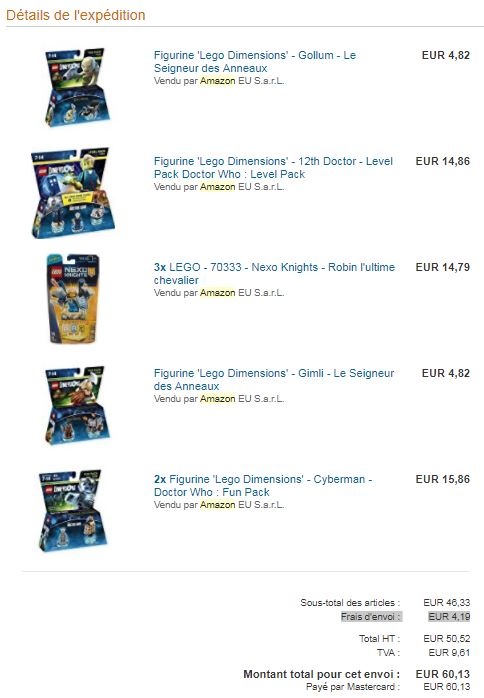Click the price EUR 14,86
484x698 pixels.
443,161
